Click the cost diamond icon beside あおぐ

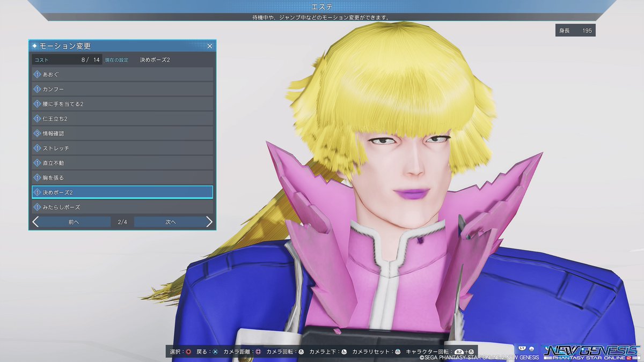(37, 74)
